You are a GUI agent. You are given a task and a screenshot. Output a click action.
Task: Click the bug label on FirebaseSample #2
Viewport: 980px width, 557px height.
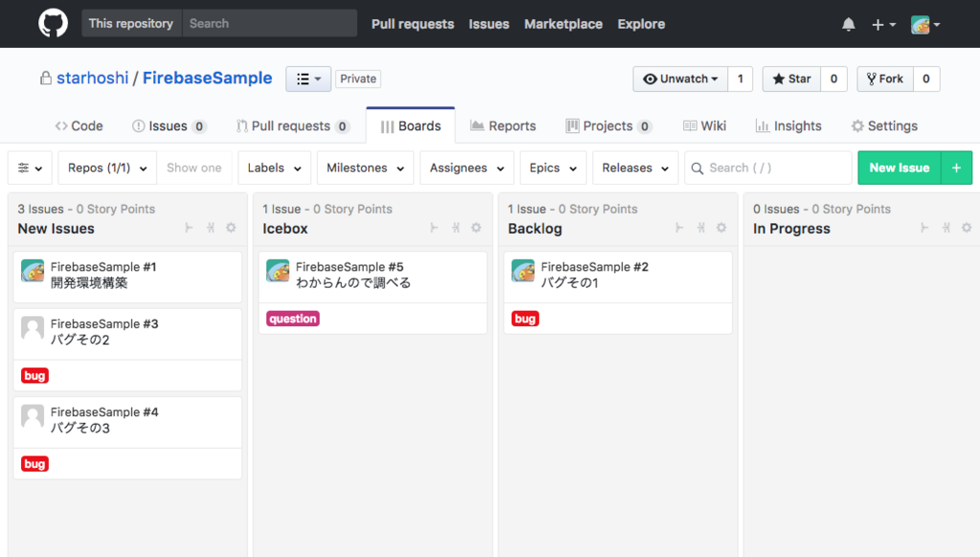pos(525,319)
